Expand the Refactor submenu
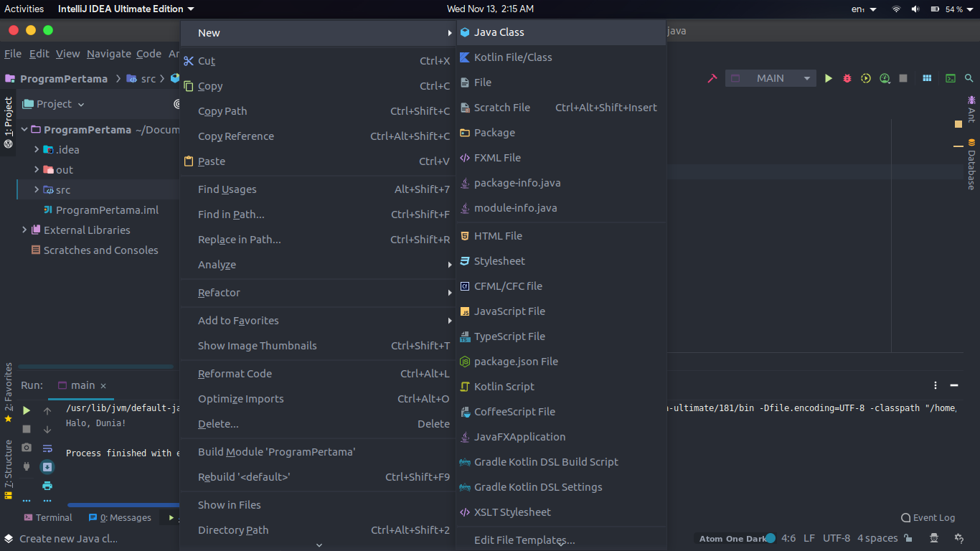Screen dimensions: 980x551 (x=318, y=293)
